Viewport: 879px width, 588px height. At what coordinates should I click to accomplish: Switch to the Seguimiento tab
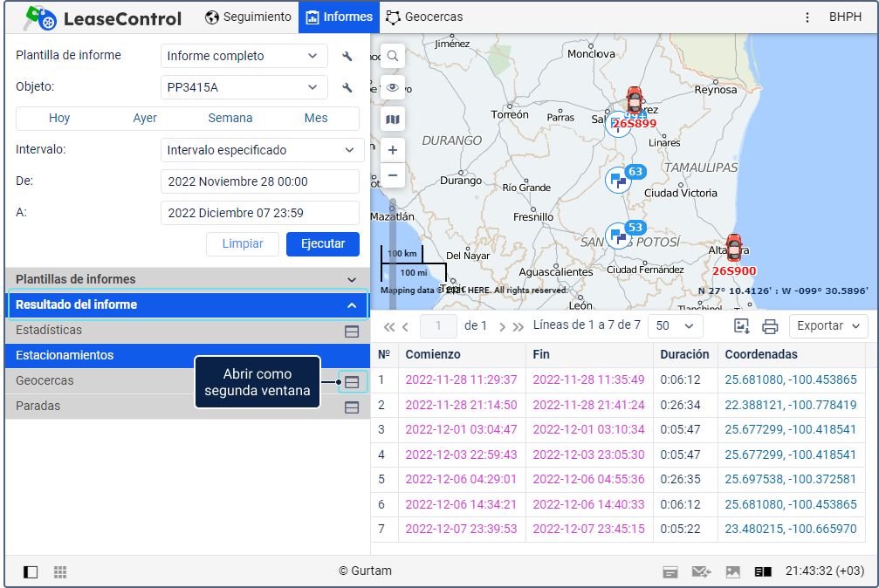[248, 17]
